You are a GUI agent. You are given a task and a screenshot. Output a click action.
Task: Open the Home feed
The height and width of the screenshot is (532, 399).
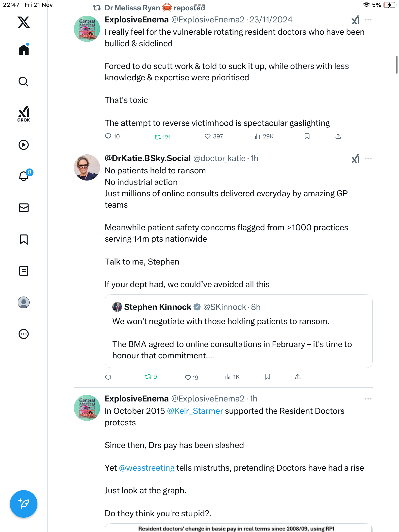tap(24, 50)
